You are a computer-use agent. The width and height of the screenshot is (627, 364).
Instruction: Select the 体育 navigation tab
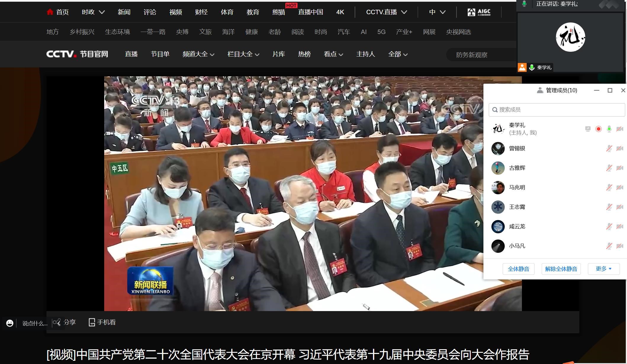tap(227, 12)
